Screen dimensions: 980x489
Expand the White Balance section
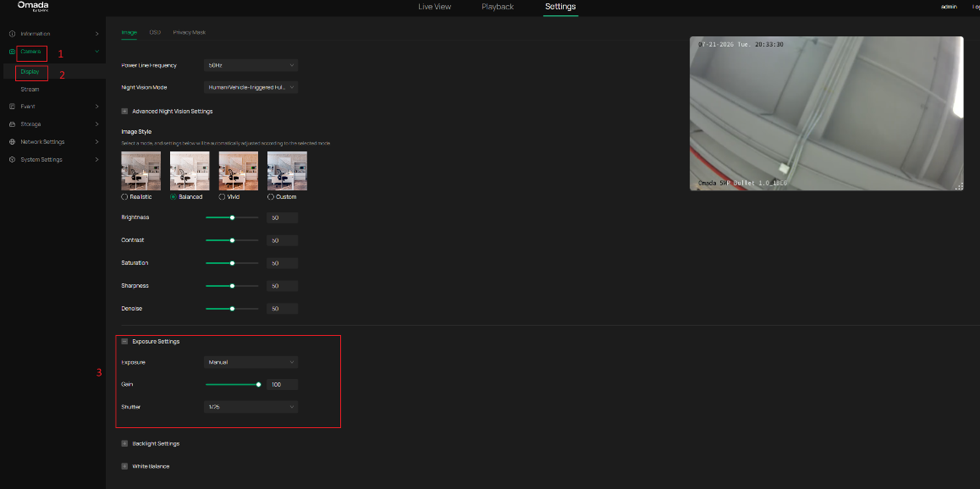(151, 466)
